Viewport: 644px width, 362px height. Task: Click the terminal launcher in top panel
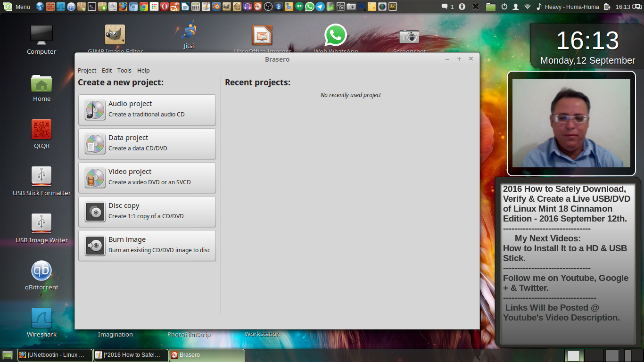point(92,7)
